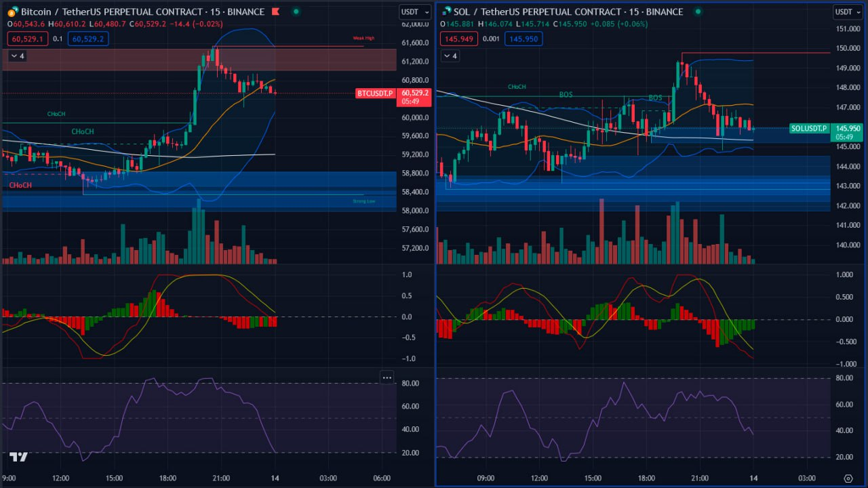Click the 06:00 time label on Bitcoin chart
The image size is (868, 488).
coord(381,478)
